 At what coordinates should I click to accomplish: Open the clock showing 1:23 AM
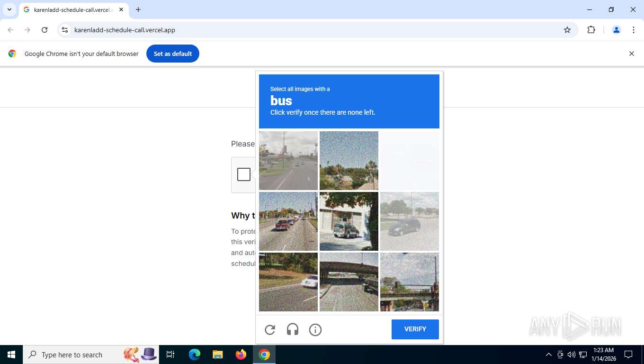603,355
